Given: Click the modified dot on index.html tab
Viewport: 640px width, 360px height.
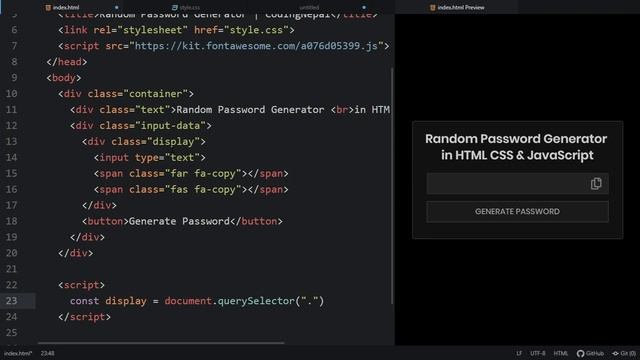Looking at the screenshot, I should coord(117,7).
